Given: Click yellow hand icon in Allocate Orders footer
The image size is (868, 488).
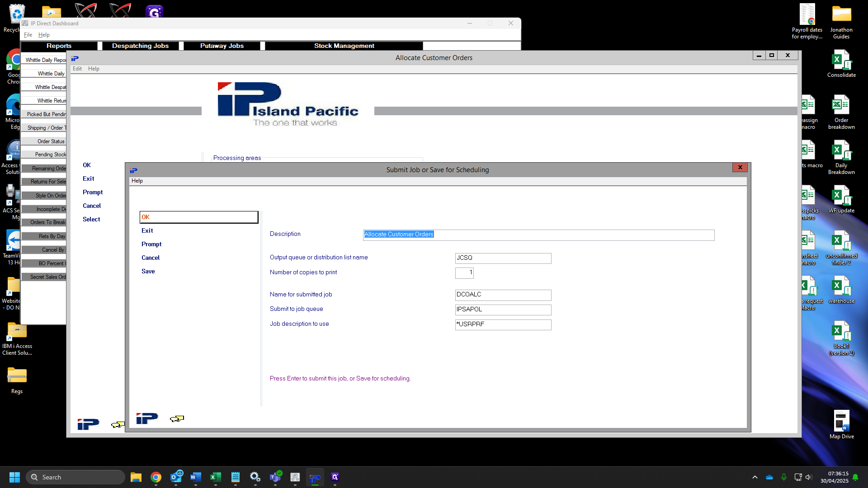Looking at the screenshot, I should pos(118,425).
